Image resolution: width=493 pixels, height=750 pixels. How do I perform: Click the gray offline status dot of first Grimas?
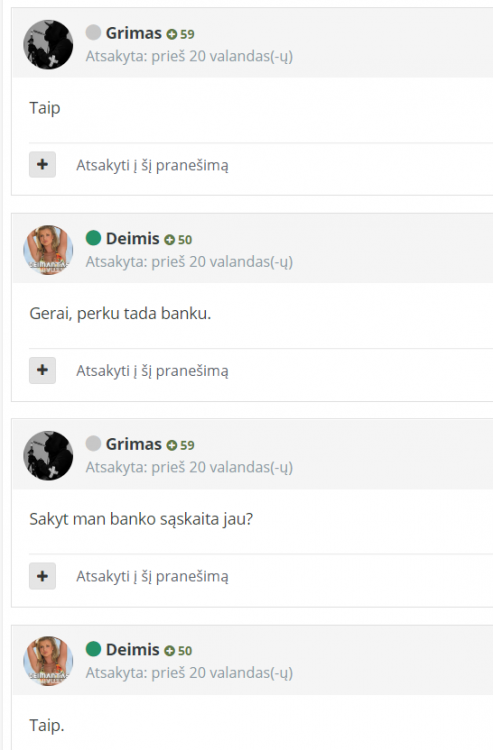(93, 33)
